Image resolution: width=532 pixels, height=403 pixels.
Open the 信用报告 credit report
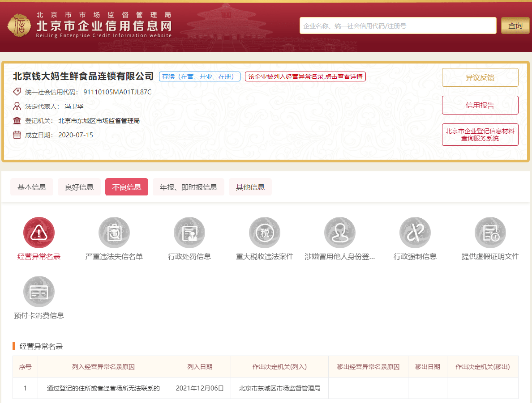coord(480,105)
